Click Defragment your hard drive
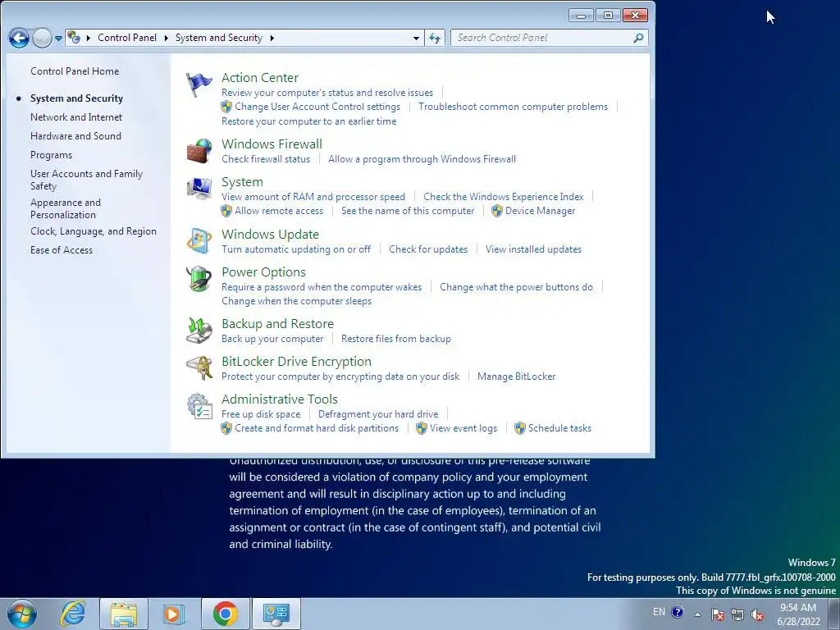The image size is (840, 630). pyautogui.click(x=377, y=414)
